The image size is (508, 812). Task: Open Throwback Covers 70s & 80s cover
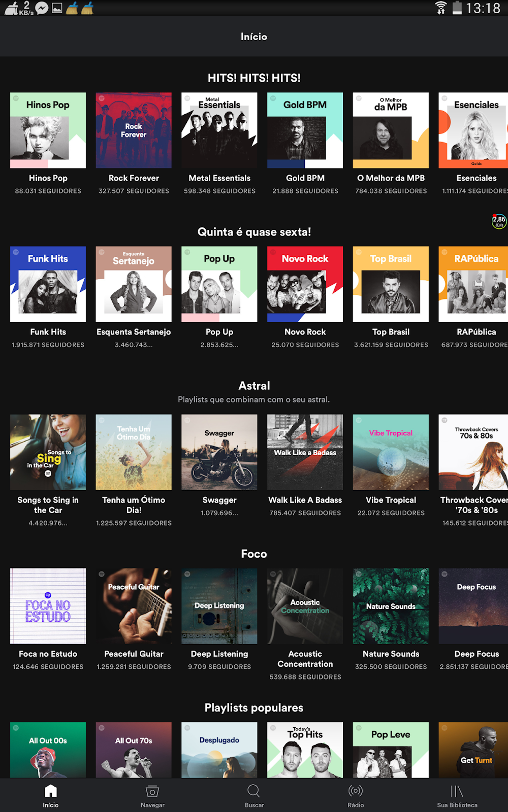pyautogui.click(x=473, y=452)
